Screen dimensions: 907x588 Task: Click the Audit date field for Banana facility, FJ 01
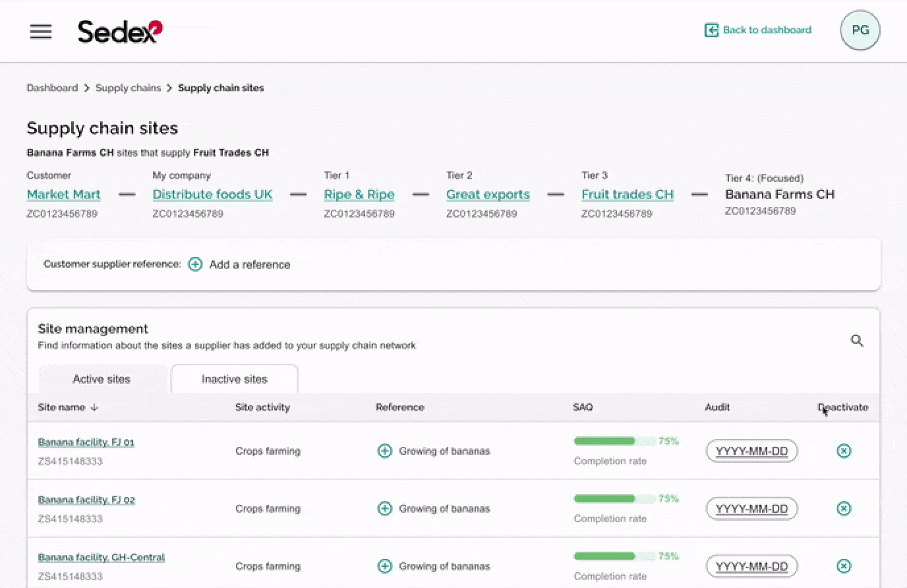point(751,451)
